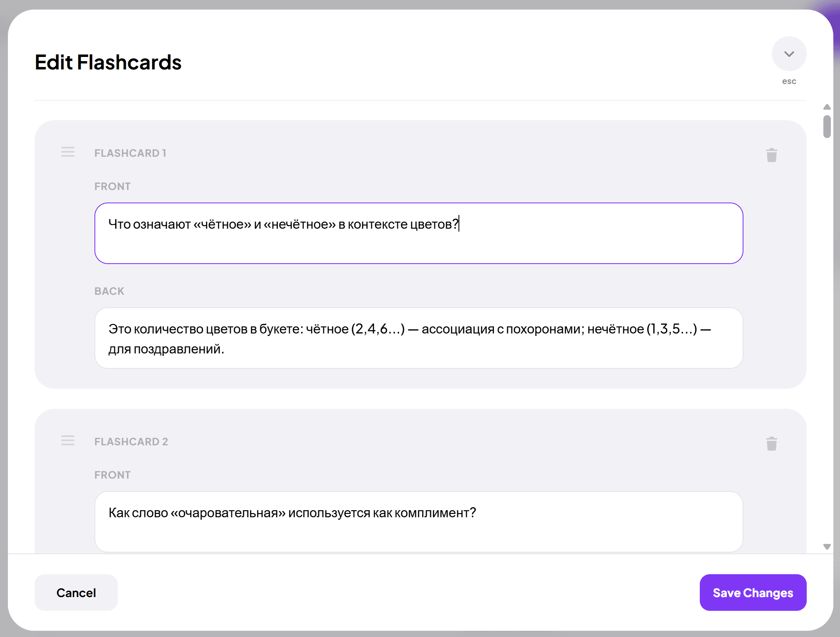Viewport: 840px width, 637px height.
Task: Click the FRONT label of Flashcard 2
Action: [112, 474]
